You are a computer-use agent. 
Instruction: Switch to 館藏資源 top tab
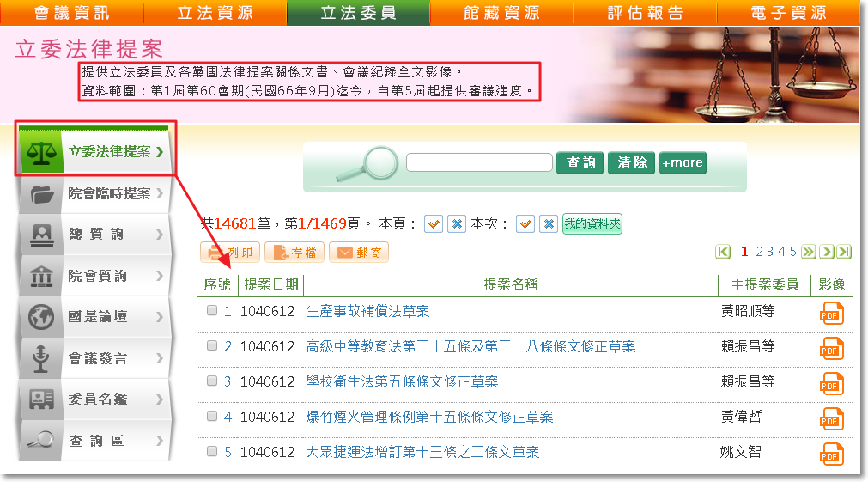[501, 13]
